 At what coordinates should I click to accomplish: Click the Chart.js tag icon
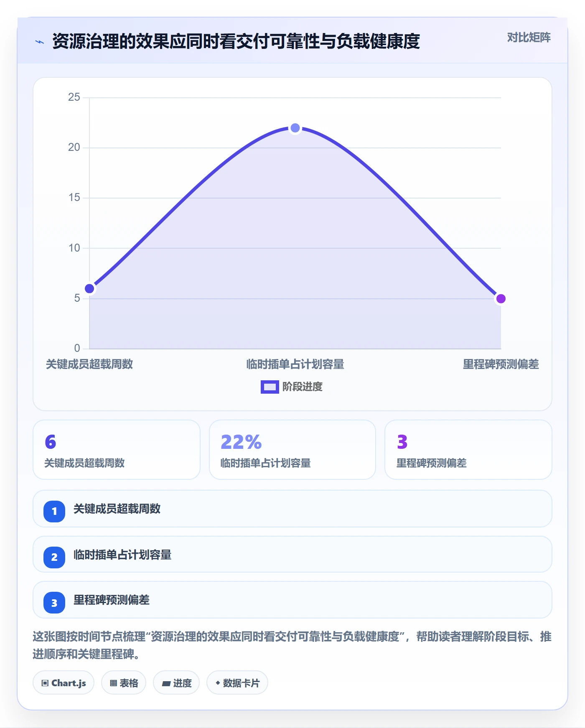click(x=45, y=683)
